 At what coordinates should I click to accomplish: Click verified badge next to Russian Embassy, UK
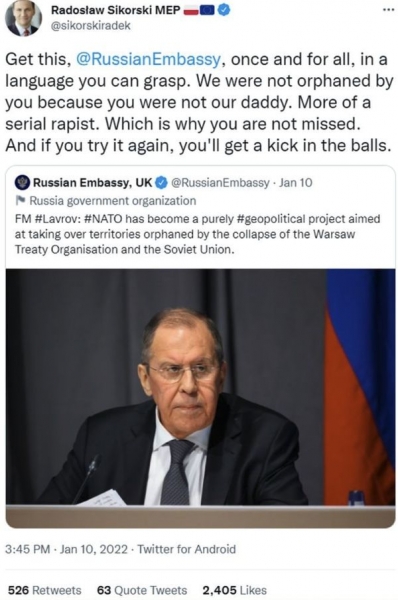(161, 183)
